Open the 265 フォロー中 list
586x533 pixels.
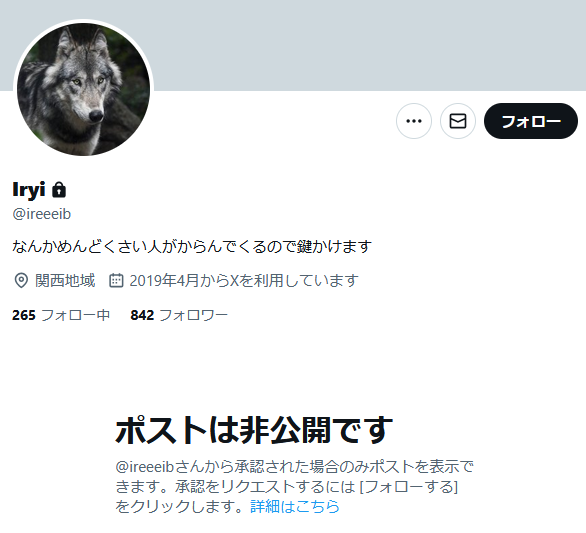pos(61,315)
